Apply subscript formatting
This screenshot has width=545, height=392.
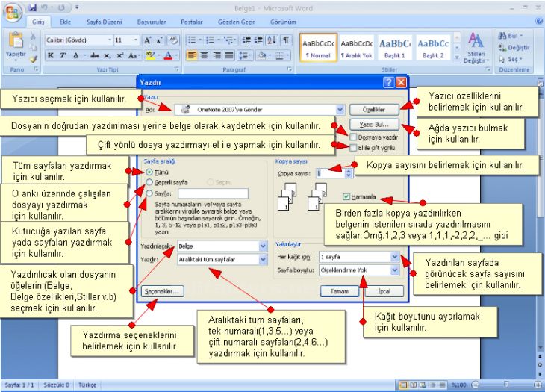point(108,55)
